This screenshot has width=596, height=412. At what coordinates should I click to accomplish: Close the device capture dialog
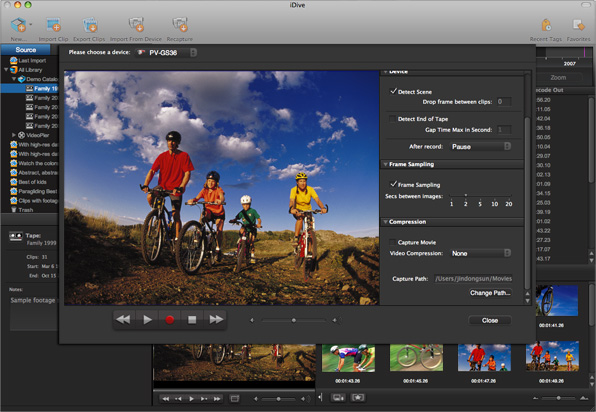click(x=490, y=320)
